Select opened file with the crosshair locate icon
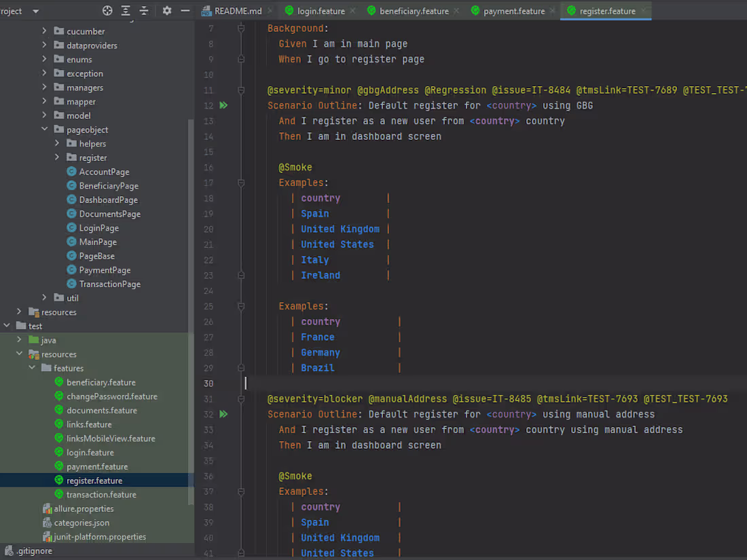747x560 pixels. (x=107, y=12)
